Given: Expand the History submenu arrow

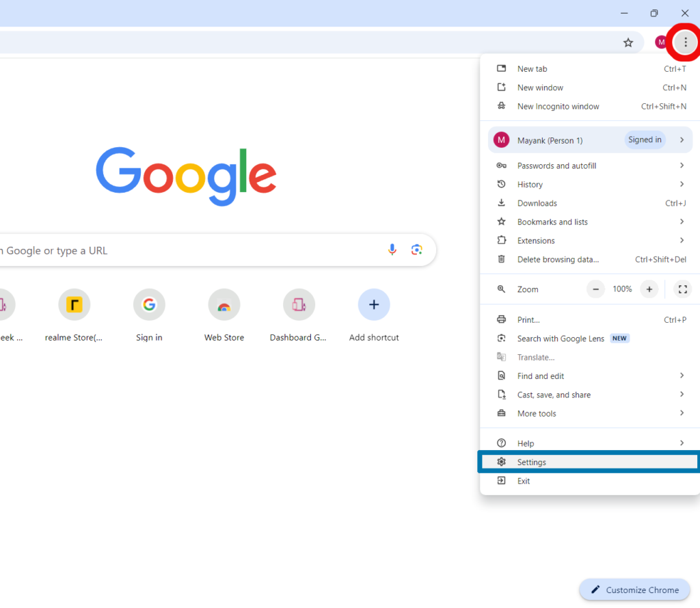Looking at the screenshot, I should pos(682,184).
